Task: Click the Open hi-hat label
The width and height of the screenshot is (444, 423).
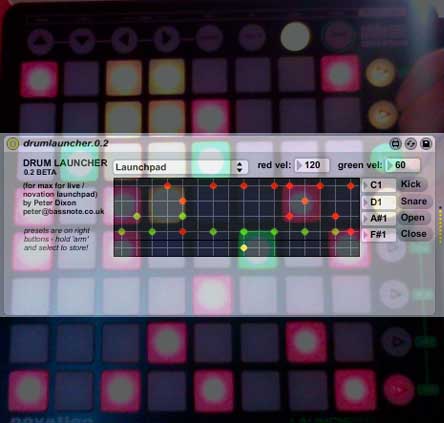Action: click(413, 218)
